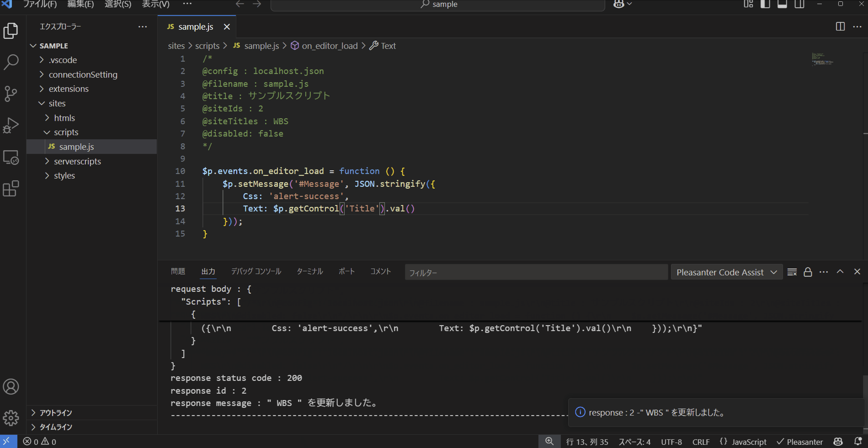Open notifications bell in status bar
The width and height of the screenshot is (868, 448).
click(858, 441)
